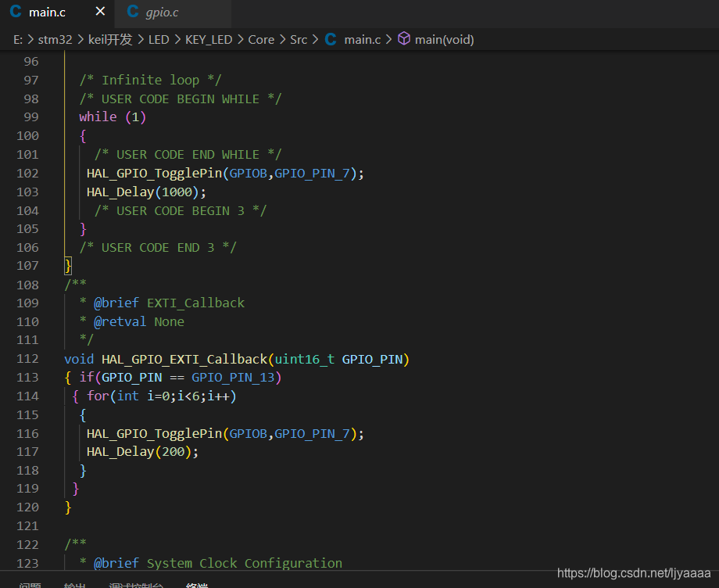Viewport: 719px width, 588px height.
Task: Open the main.c breadcrumb file entry
Action: point(363,40)
